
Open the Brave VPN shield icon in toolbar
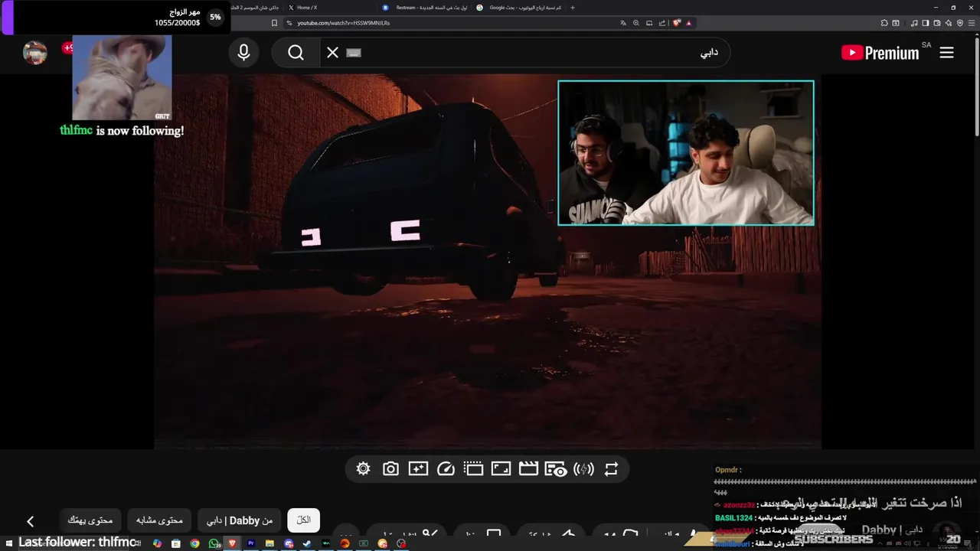pos(960,23)
